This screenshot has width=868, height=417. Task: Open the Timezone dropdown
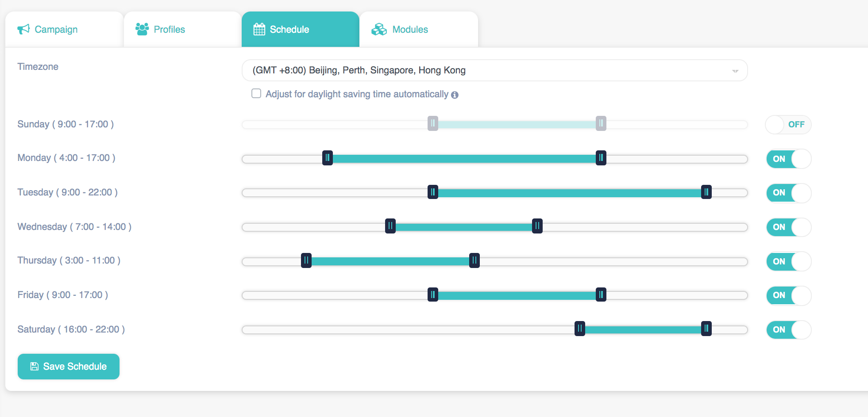pos(494,71)
